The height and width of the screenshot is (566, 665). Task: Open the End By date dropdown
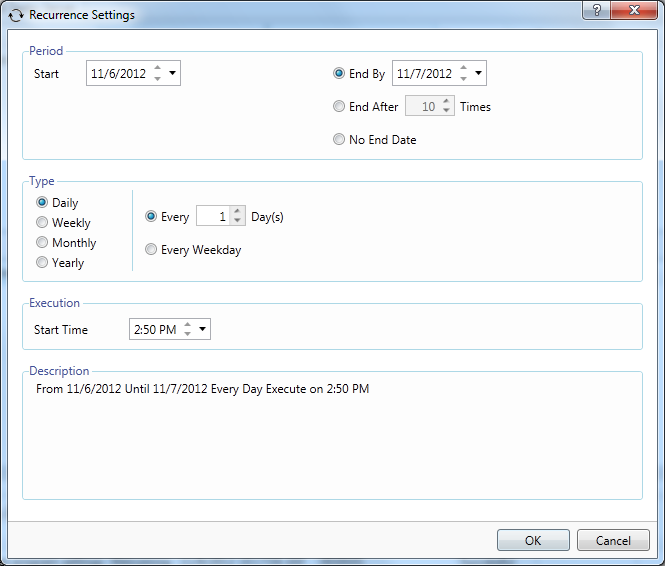[478, 73]
